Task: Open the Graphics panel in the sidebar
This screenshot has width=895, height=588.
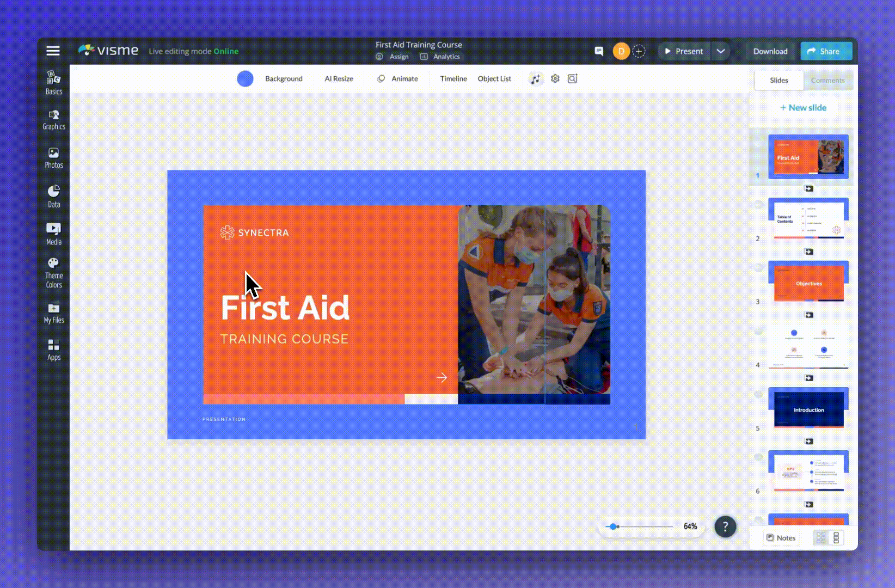Action: click(53, 120)
